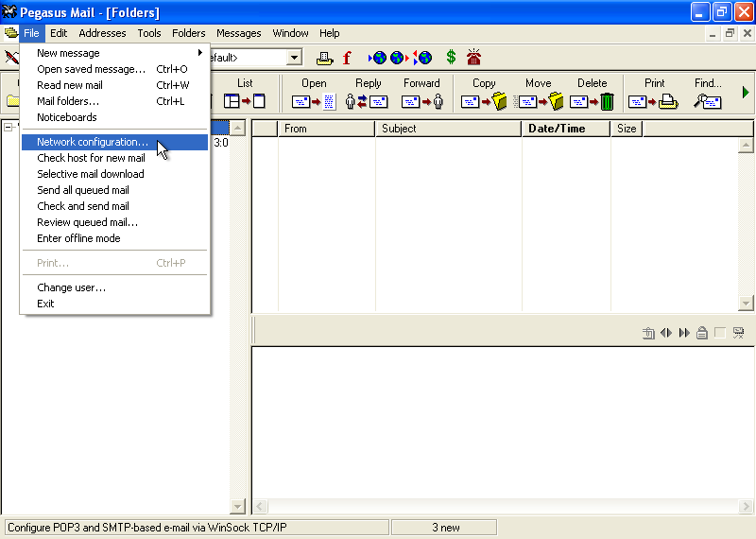This screenshot has height=539, width=756.
Task: Click the left-right arrows icon in preview bar
Action: tap(666, 333)
